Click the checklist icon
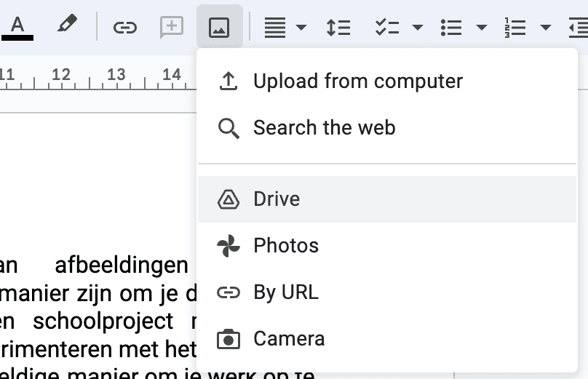Viewport: 588px width, 379px height. pos(386,28)
